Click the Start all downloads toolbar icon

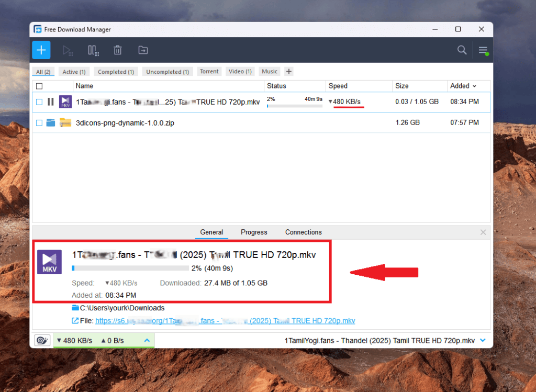point(68,51)
